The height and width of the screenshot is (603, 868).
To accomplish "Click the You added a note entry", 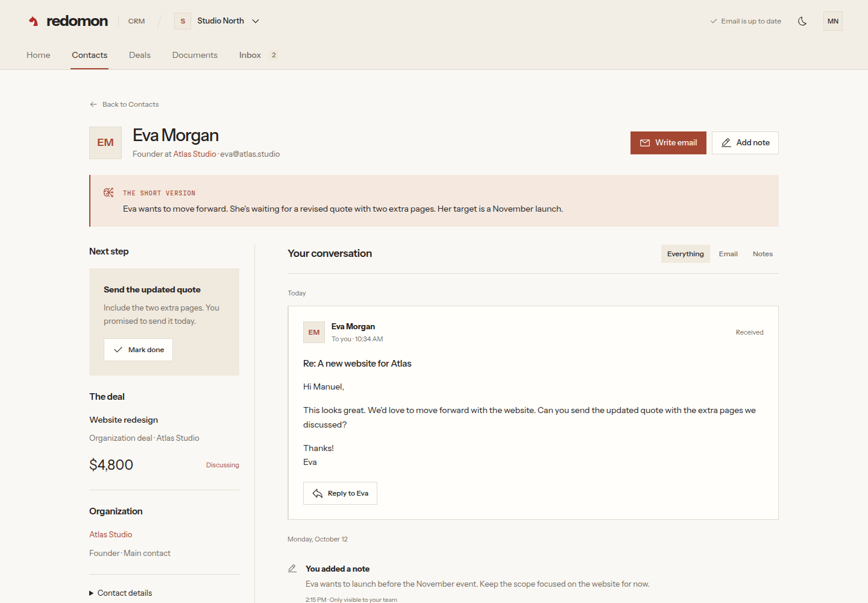I will point(338,569).
